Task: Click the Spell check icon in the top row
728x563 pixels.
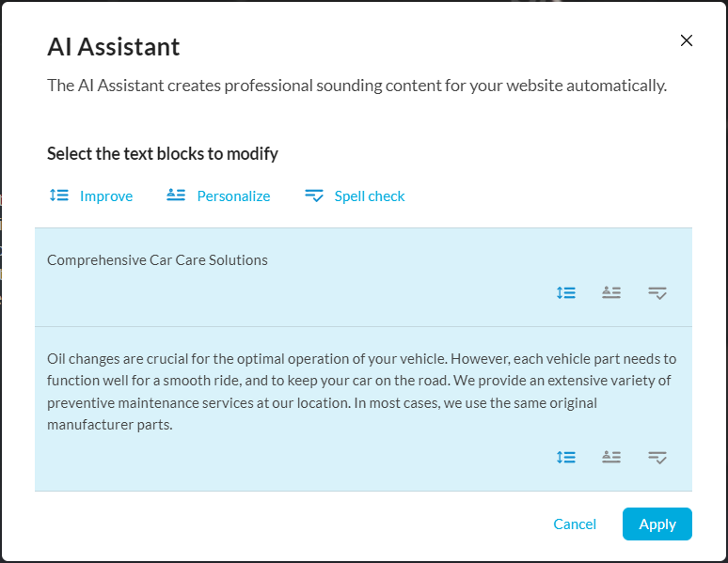Action: pyautogui.click(x=314, y=195)
